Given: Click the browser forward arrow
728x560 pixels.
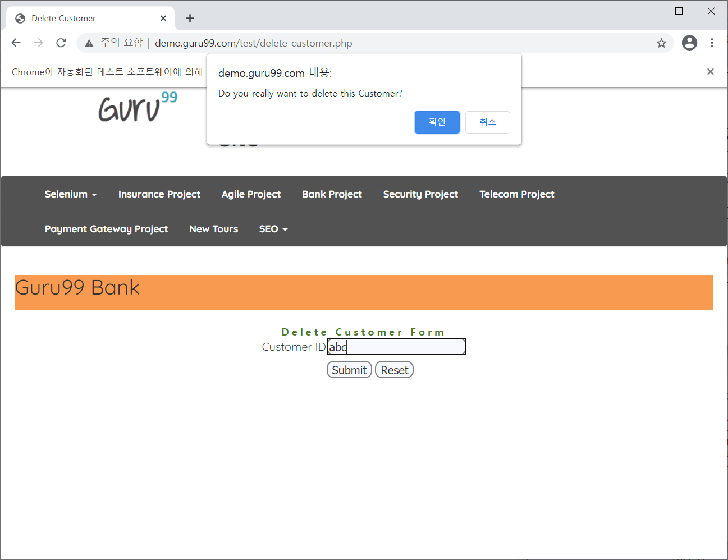Looking at the screenshot, I should click(38, 43).
